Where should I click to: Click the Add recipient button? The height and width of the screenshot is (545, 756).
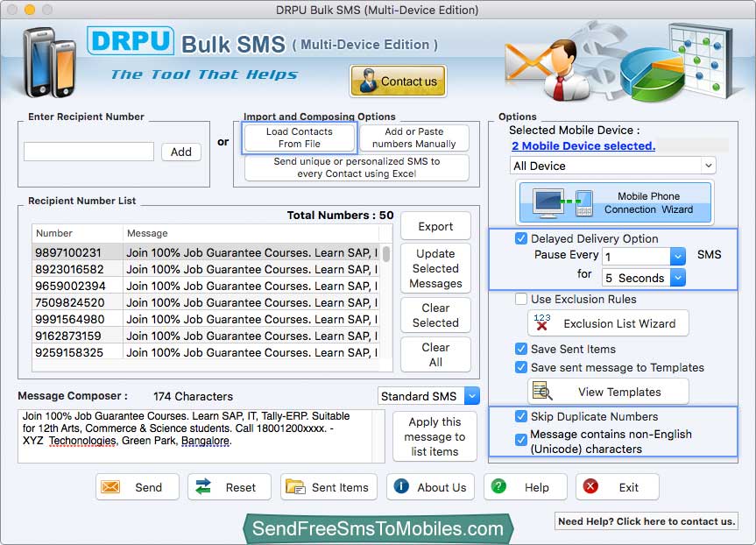180,152
